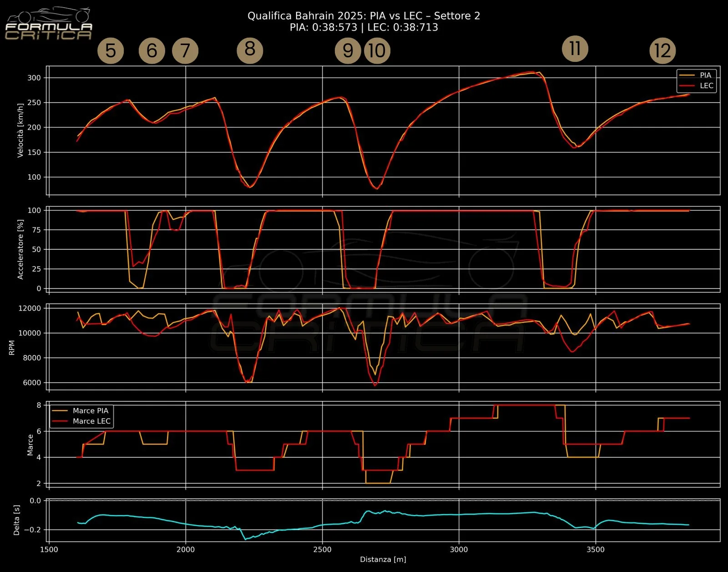Viewport: 728px width, 572px height.
Task: Click the chart title 'Qualifica Bahrain 2025'
Action: 364,16
